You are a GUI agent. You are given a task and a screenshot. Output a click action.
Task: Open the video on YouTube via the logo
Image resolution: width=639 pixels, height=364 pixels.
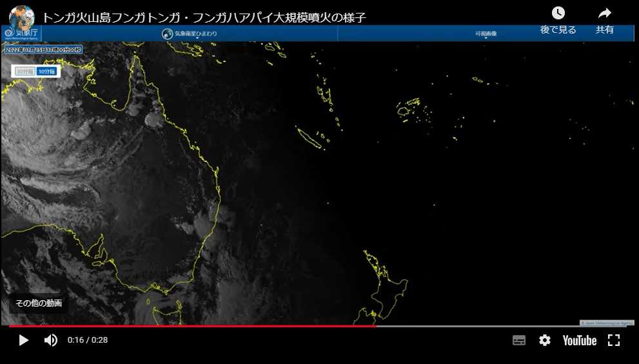[x=580, y=340]
